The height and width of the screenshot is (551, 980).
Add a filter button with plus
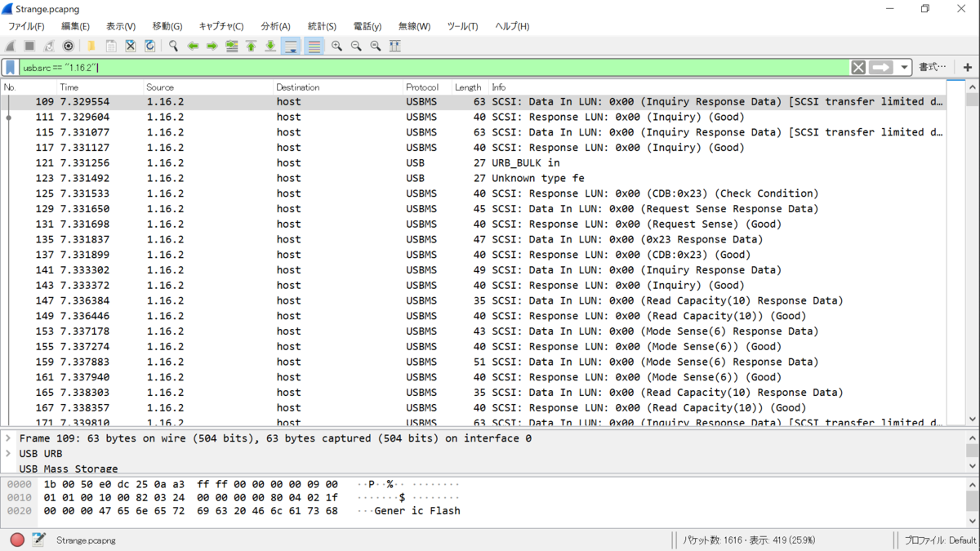pyautogui.click(x=968, y=68)
